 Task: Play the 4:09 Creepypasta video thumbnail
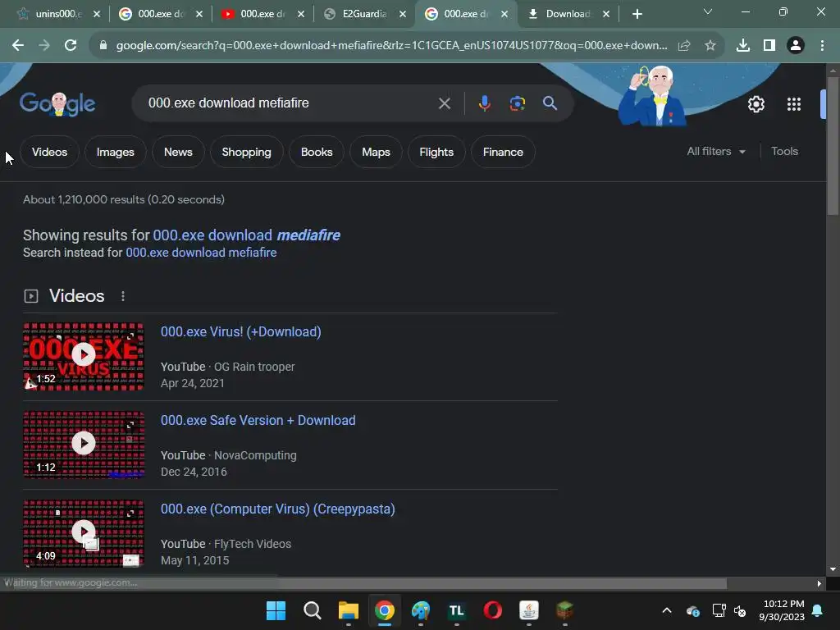[84, 532]
